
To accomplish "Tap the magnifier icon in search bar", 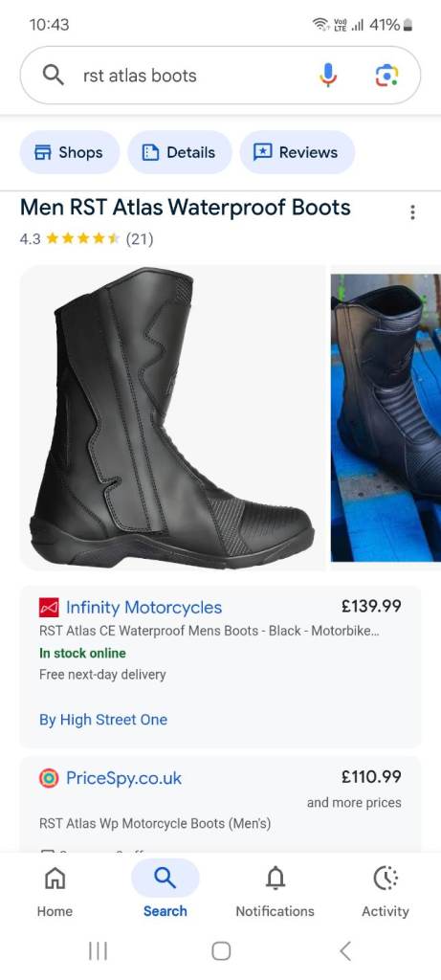I will (x=54, y=76).
